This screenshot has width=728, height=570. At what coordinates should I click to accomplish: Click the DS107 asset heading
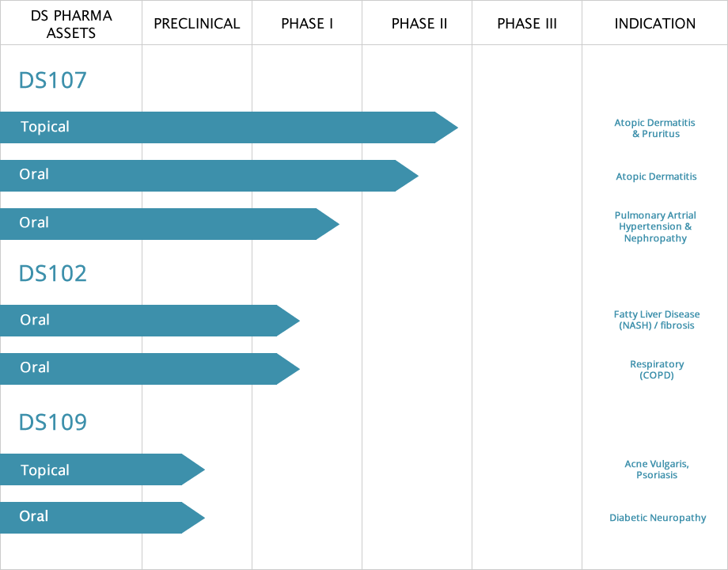coord(52,80)
